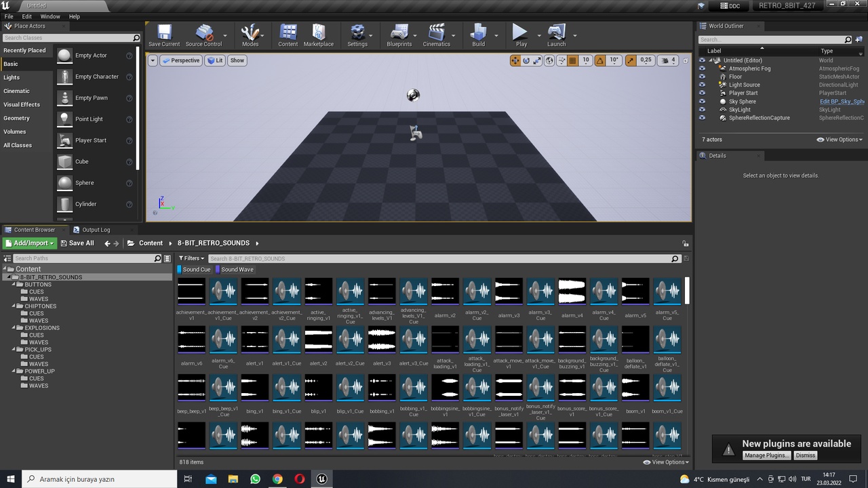Click the Blueprints toolbar icon
The width and height of the screenshot is (868, 488).
coord(399,35)
